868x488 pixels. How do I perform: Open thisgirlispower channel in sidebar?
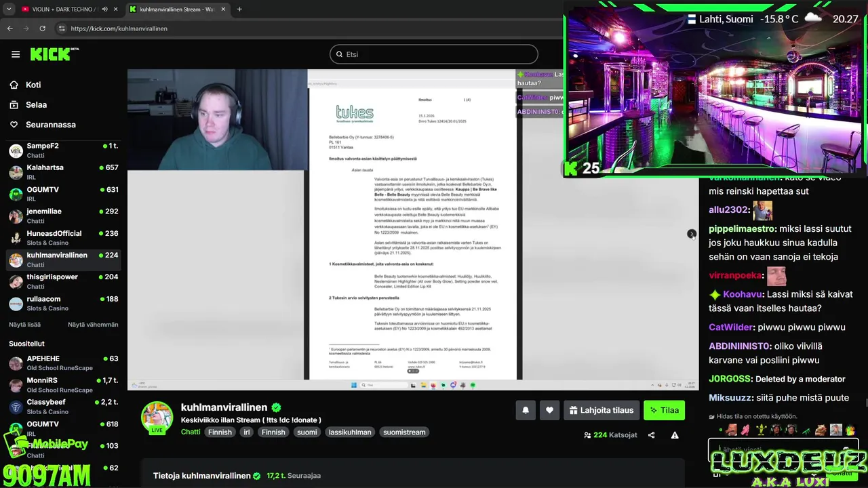(x=64, y=281)
